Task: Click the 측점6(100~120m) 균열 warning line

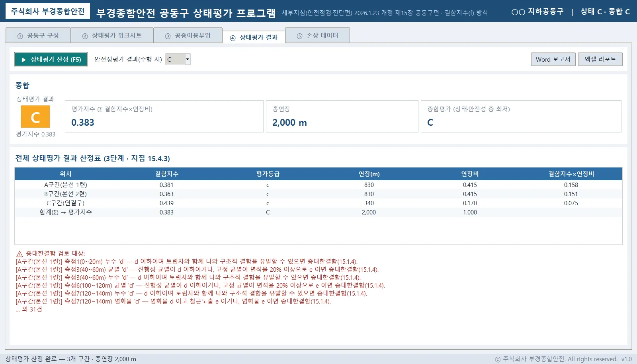Action: pyautogui.click(x=200, y=285)
